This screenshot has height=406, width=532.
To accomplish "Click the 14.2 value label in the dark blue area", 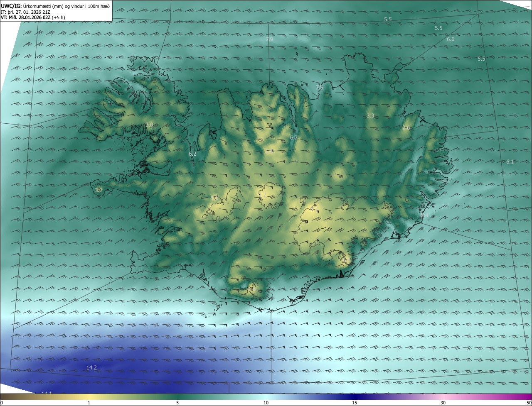I will (x=91, y=367).
